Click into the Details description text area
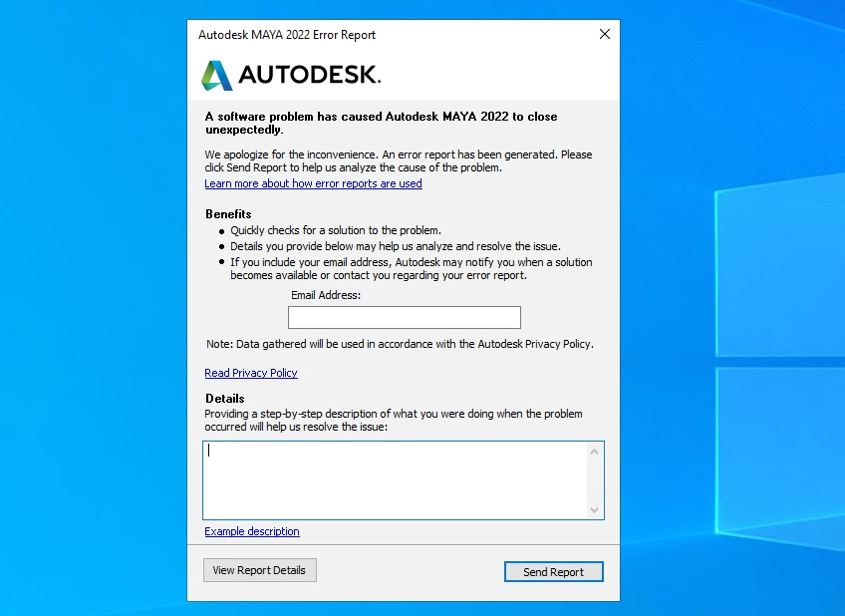 [396, 480]
